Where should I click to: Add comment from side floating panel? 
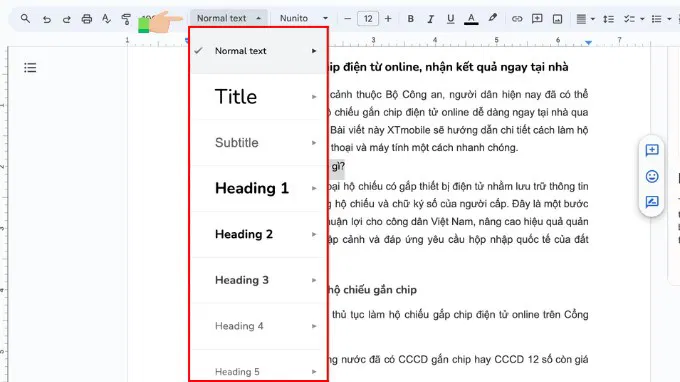coord(652,150)
